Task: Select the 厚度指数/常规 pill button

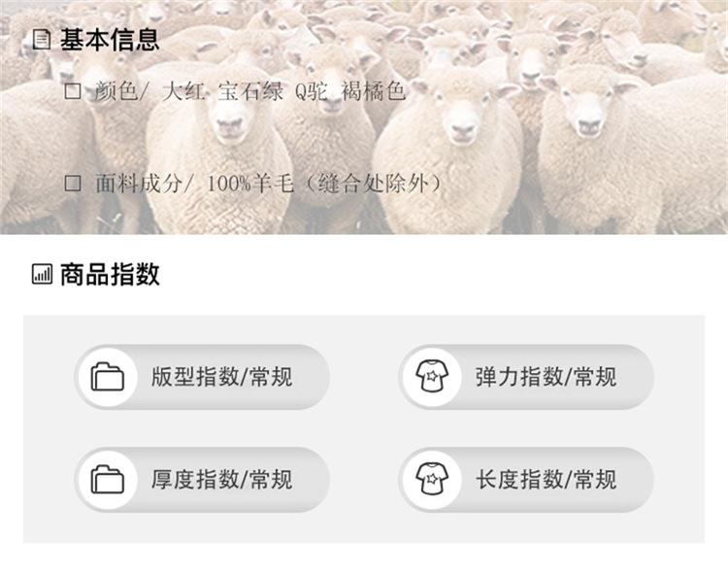Action: point(202,480)
